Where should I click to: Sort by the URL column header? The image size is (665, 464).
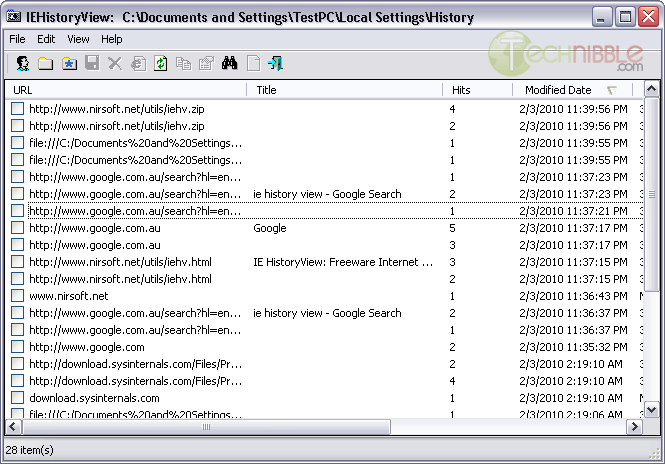pos(126,90)
